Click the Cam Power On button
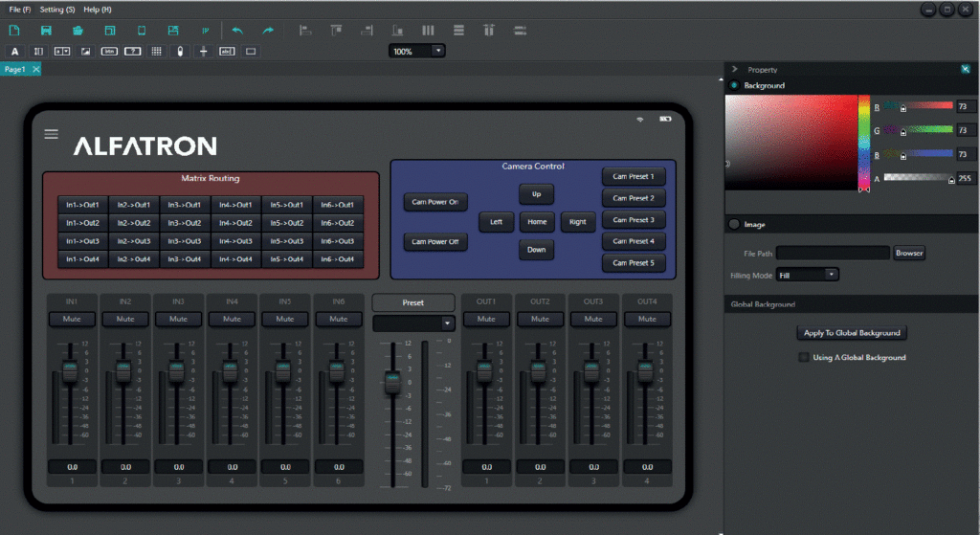 [x=435, y=202]
